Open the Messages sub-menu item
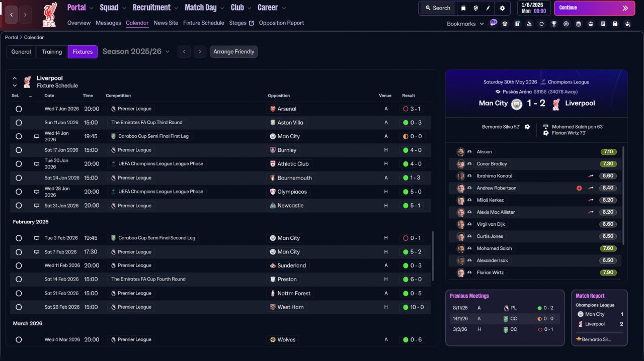 (x=108, y=23)
